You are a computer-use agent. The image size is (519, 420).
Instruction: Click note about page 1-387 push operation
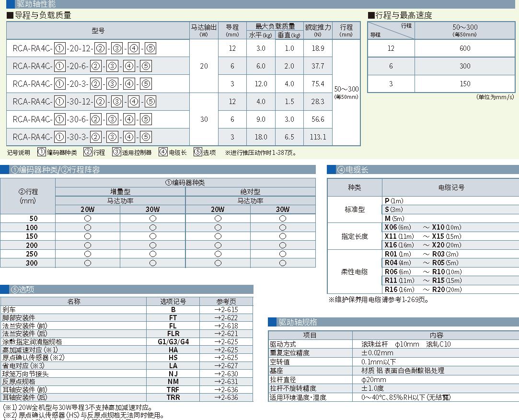pos(261,152)
